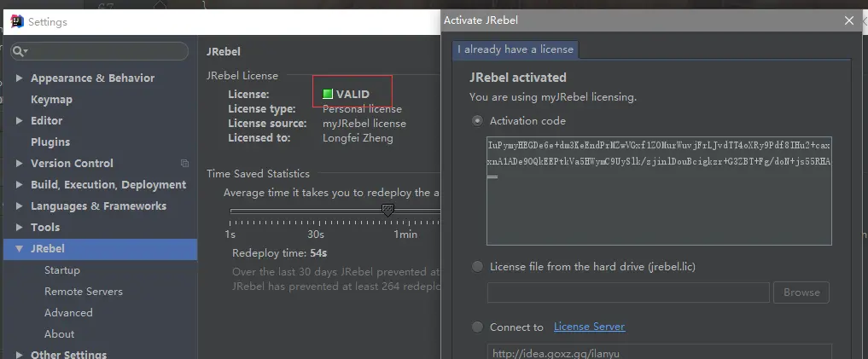
Task: Click 'You are using myJRebel licensing.' text
Action: coord(553,97)
